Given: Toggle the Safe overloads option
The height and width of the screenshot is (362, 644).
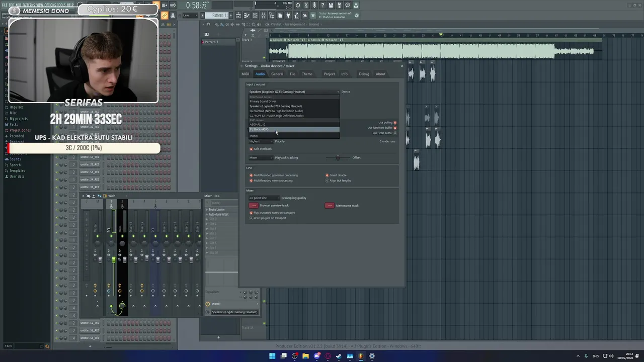Looking at the screenshot, I should point(251,149).
